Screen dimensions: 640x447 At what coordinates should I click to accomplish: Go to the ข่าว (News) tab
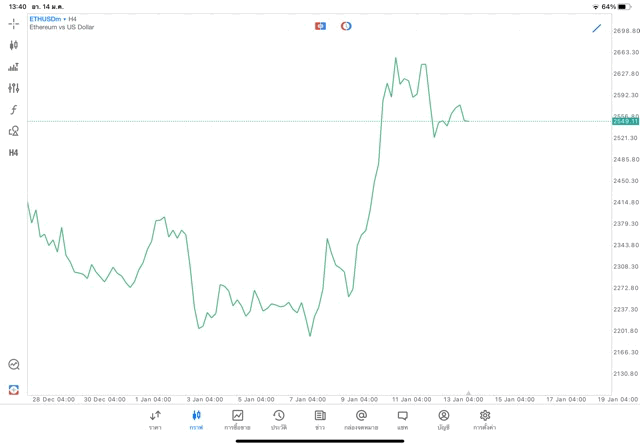(320, 420)
